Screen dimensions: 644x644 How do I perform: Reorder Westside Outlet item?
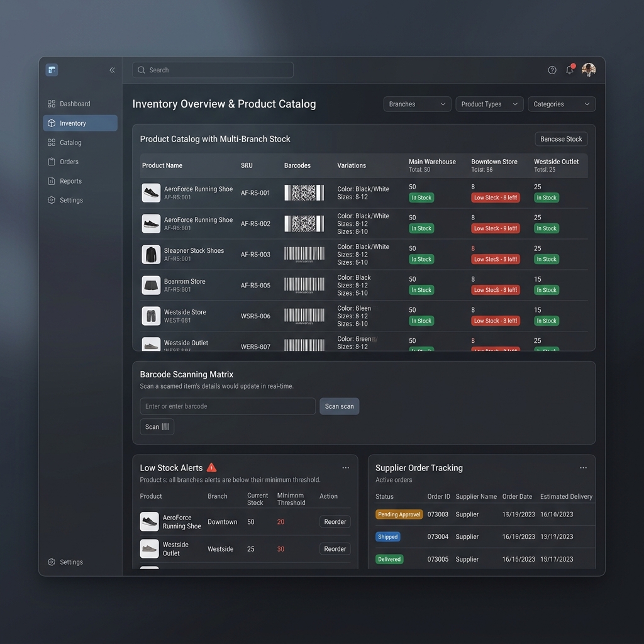coord(335,548)
